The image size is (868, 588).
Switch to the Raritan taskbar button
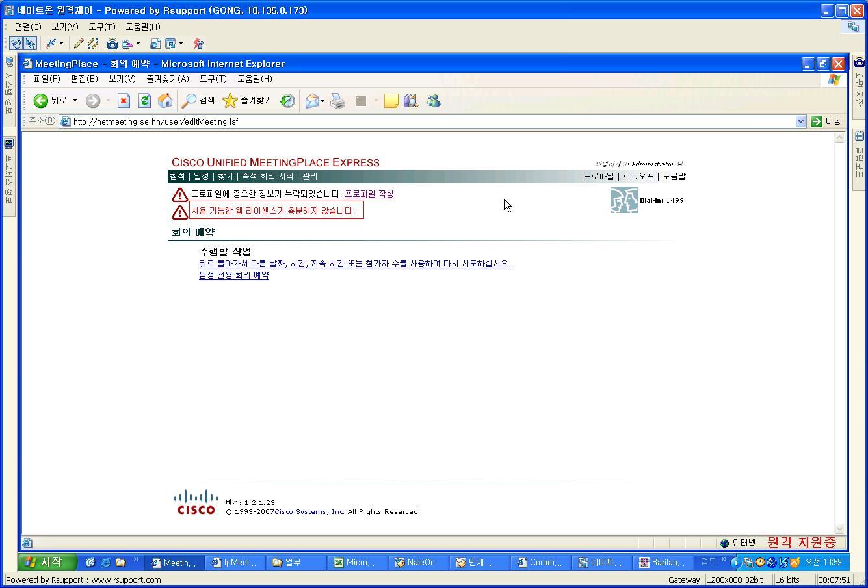(x=663, y=563)
